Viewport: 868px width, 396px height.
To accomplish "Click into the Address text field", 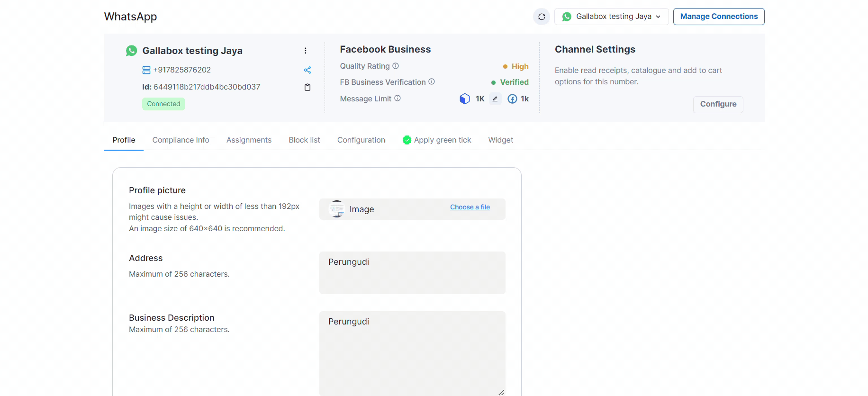I will 412,272.
